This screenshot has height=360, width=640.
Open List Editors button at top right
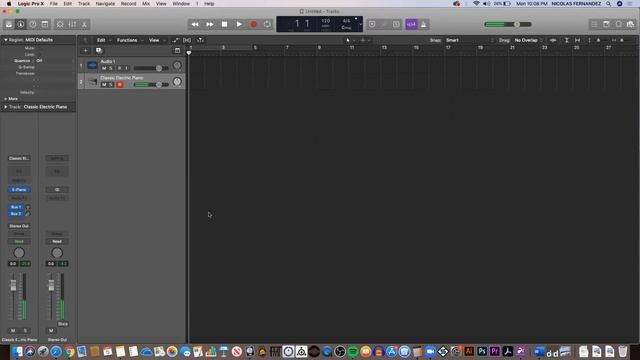tap(594, 24)
